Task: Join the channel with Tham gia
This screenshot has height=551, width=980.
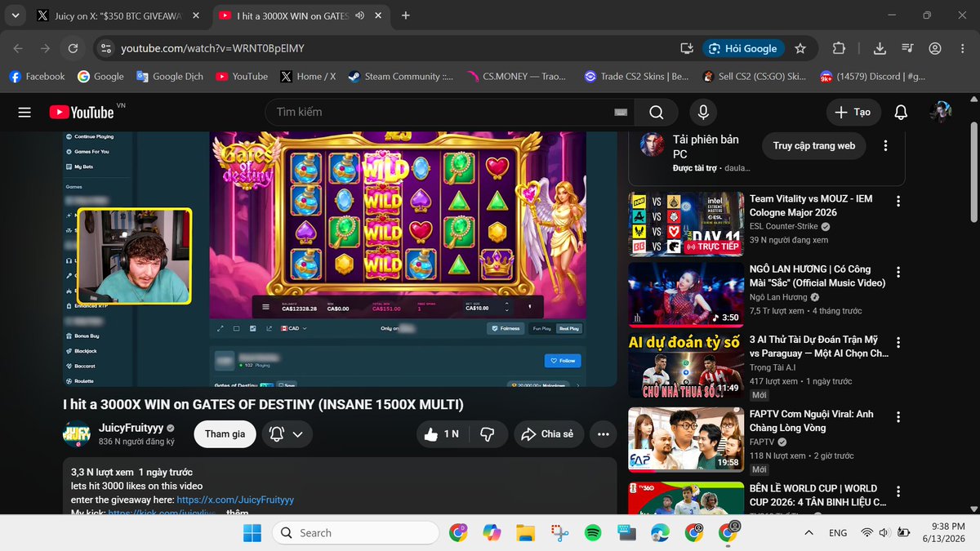Action: coord(225,434)
